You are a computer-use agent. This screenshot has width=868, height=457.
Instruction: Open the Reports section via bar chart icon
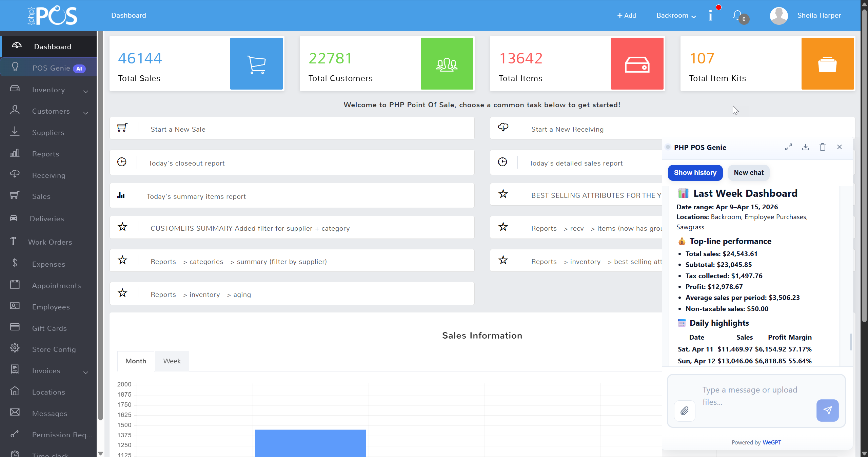(15, 153)
